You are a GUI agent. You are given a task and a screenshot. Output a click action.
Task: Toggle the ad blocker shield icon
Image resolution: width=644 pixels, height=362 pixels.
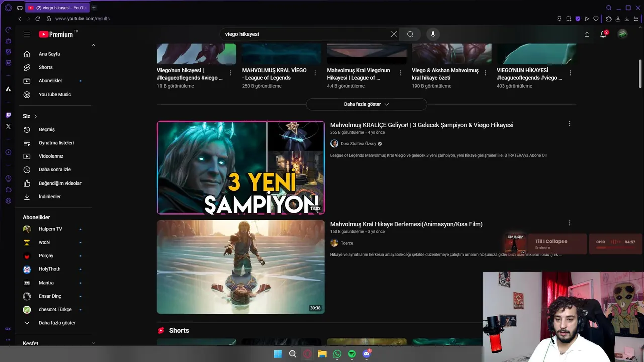[578, 19]
